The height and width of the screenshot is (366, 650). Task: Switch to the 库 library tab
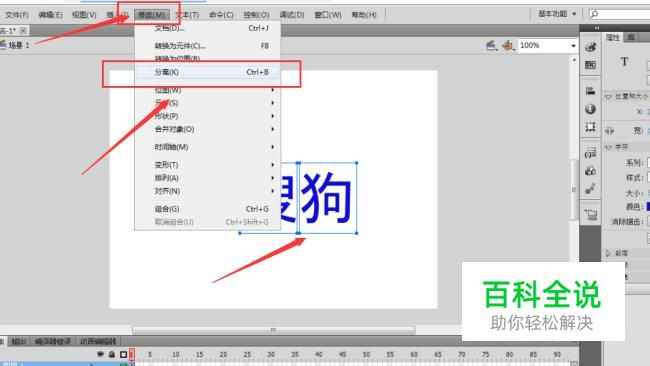pos(631,37)
